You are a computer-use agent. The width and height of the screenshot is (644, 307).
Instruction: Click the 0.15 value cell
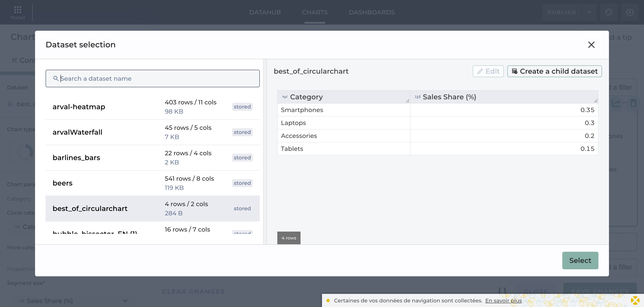(x=504, y=149)
